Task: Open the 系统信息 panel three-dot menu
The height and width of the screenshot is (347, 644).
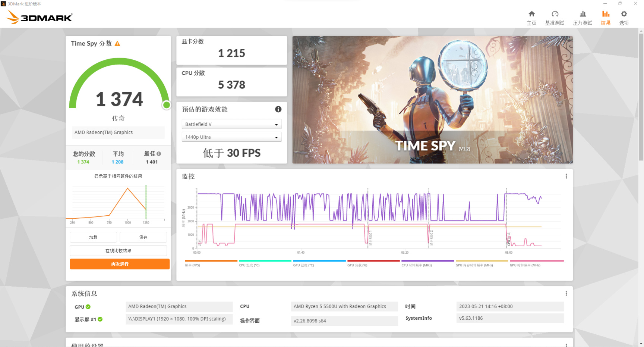Action: pyautogui.click(x=566, y=294)
